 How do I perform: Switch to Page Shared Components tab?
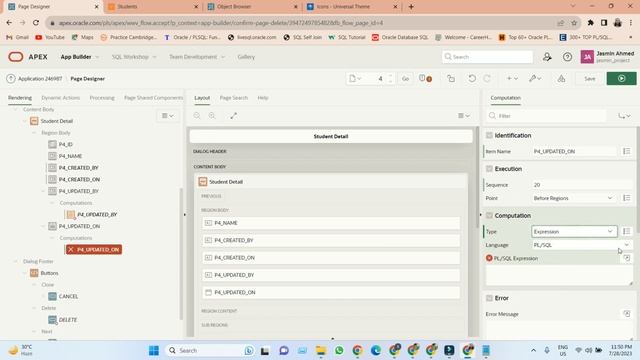(x=153, y=98)
